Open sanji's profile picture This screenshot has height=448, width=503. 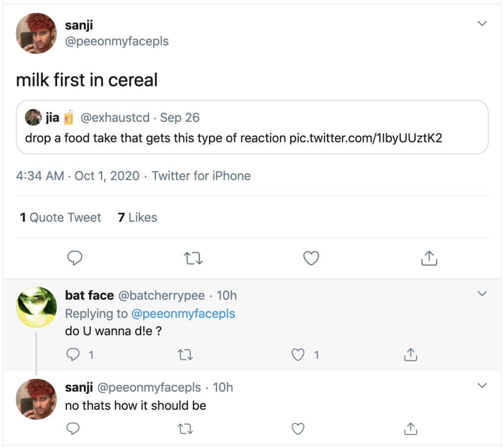(x=36, y=33)
